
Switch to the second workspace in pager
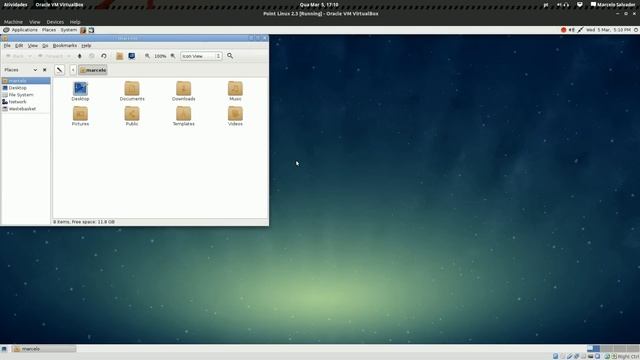tap(607, 349)
